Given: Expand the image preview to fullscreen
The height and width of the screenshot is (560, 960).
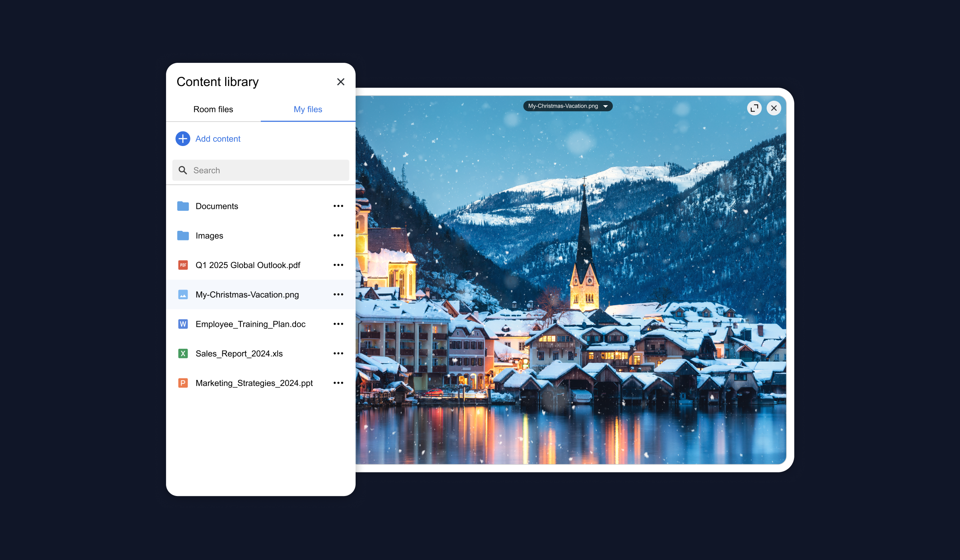Looking at the screenshot, I should tap(754, 108).
